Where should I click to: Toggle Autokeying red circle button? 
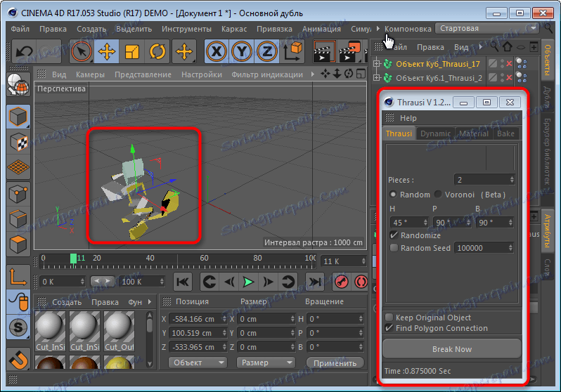[361, 282]
